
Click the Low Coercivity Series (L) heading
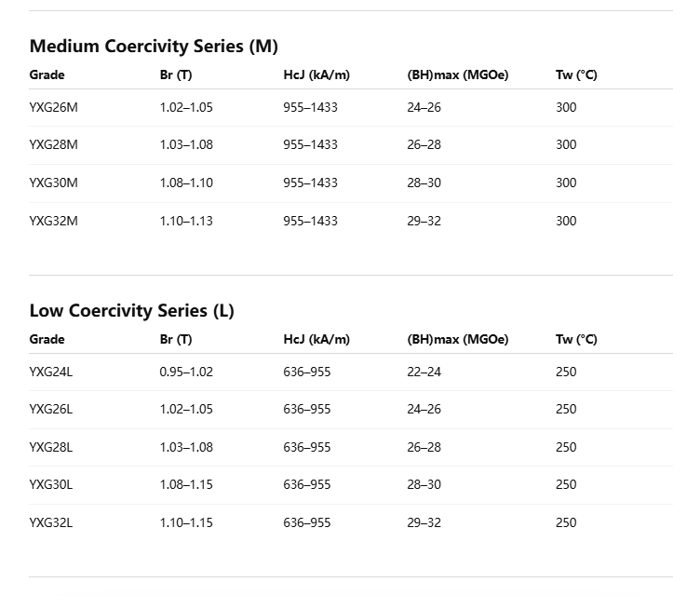pyautogui.click(x=131, y=310)
